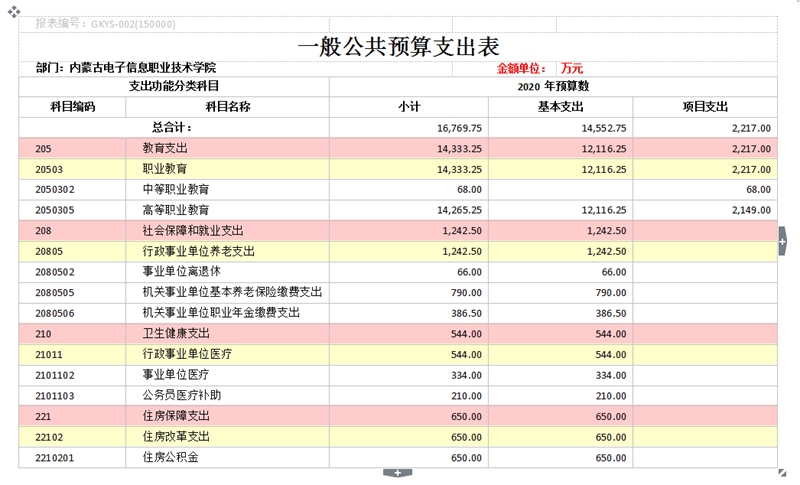Select the 科目名称 column header
Screen dimensions: 800x485
[227, 106]
